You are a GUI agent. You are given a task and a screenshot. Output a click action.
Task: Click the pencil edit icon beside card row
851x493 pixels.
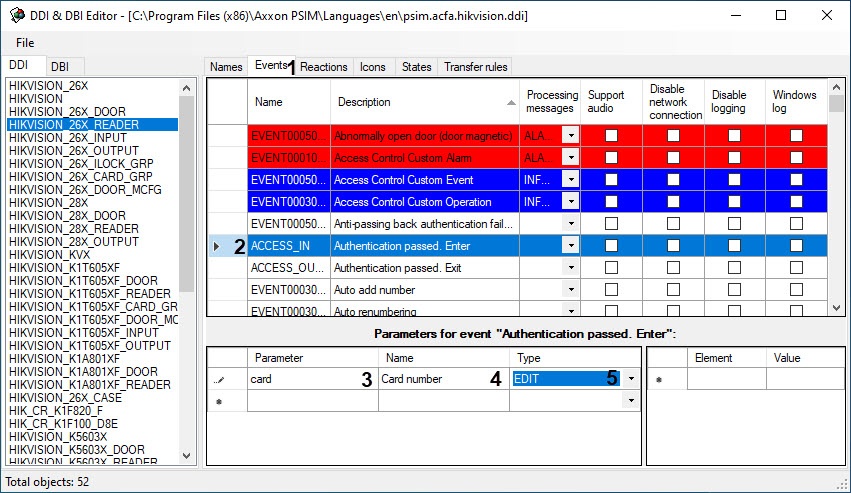pyautogui.click(x=219, y=380)
